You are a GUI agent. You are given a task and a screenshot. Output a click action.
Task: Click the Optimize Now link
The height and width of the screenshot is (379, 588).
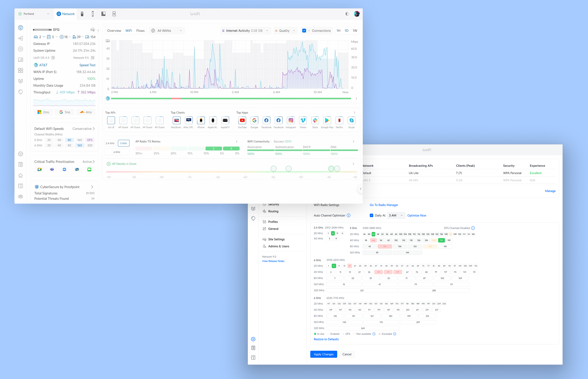coord(416,215)
